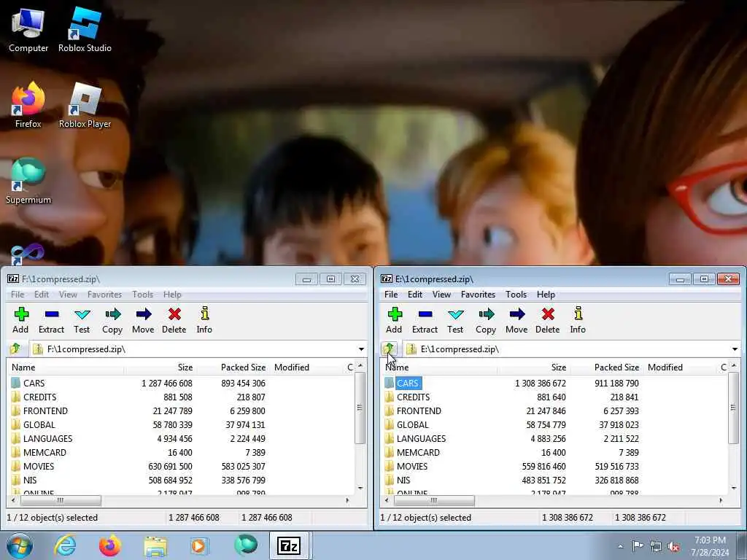Click Add icon in E: archive window
The width and height of the screenshot is (747, 560).
pos(394,320)
